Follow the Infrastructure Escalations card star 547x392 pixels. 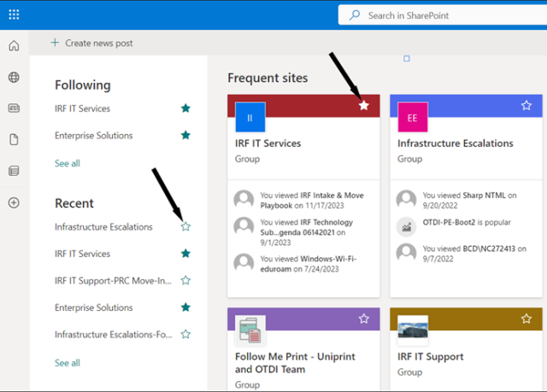[526, 105]
